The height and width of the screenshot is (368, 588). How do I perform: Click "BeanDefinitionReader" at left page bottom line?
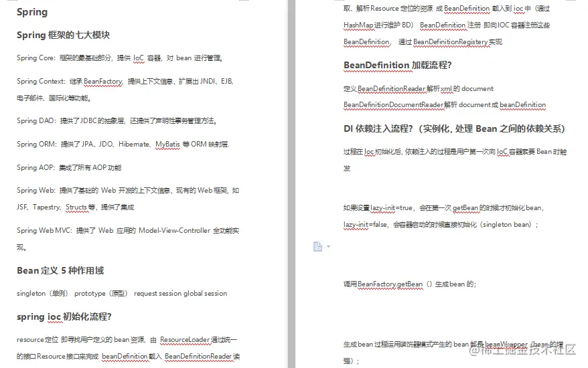point(199,357)
